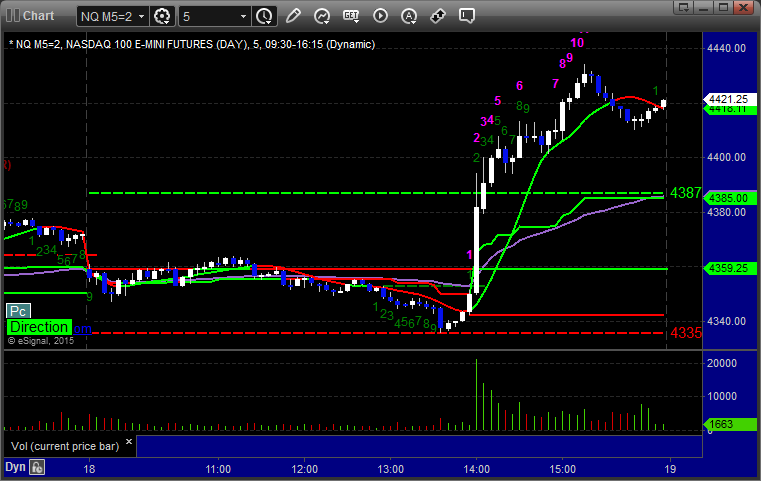Select the Vol (current price bar) tab
Screen dimensions: 761x481
(61, 445)
